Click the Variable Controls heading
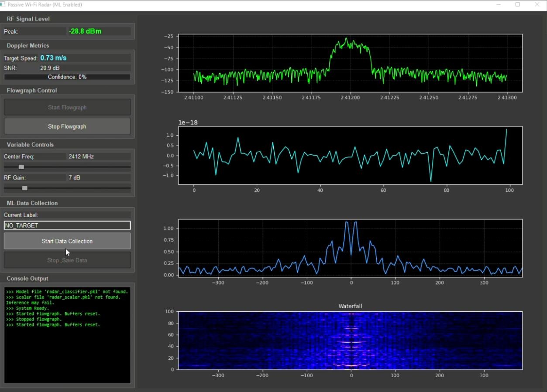 (x=30, y=144)
